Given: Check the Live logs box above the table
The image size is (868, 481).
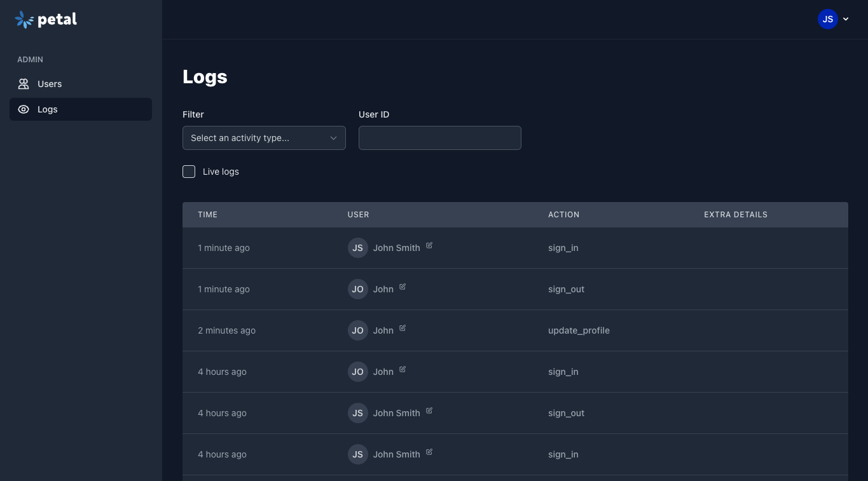Looking at the screenshot, I should click(x=189, y=172).
